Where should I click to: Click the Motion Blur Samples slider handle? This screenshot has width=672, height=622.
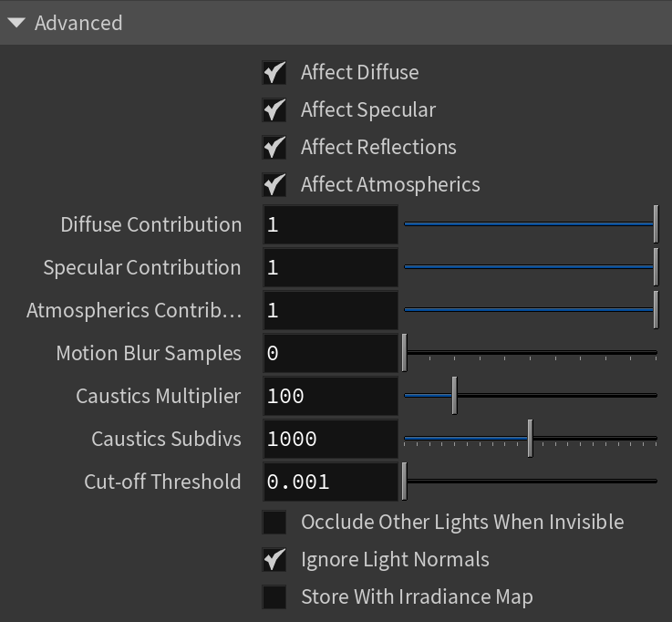click(x=405, y=353)
